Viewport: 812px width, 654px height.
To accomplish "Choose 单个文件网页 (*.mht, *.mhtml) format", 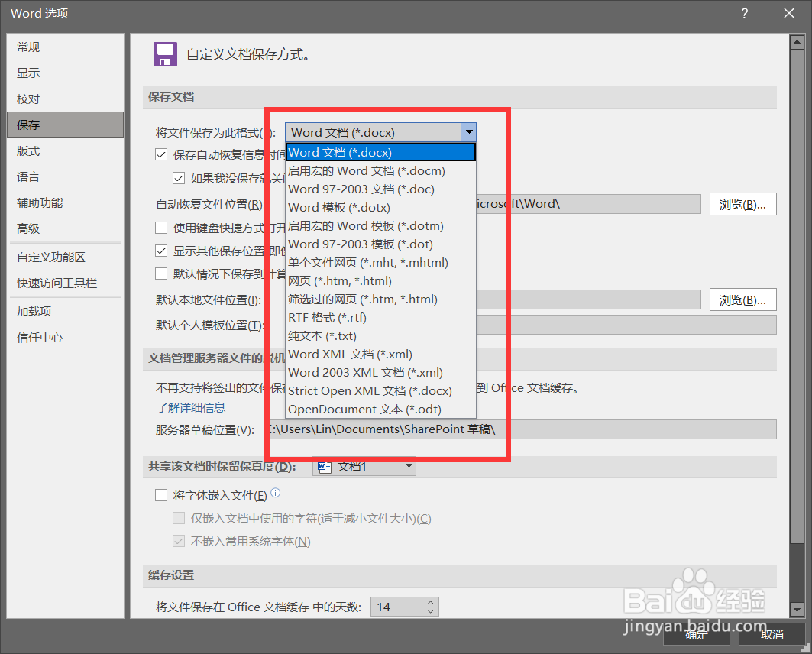I will tap(380, 263).
